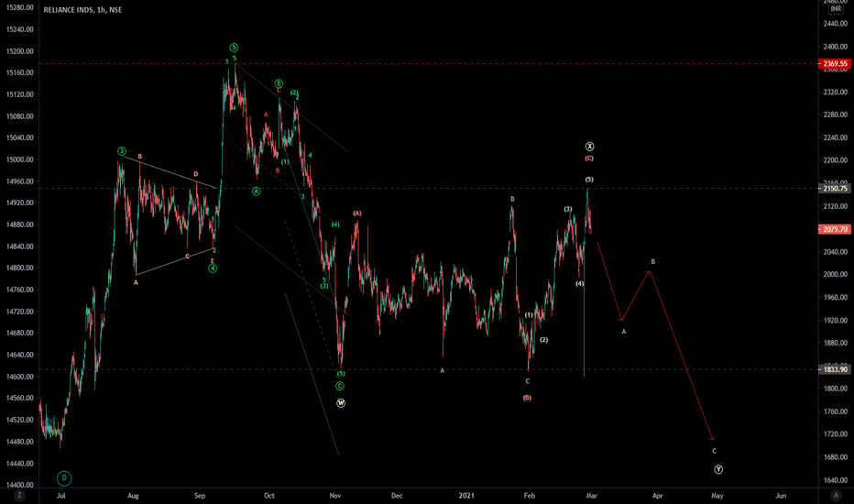Click the Apr label on time axis

658,496
